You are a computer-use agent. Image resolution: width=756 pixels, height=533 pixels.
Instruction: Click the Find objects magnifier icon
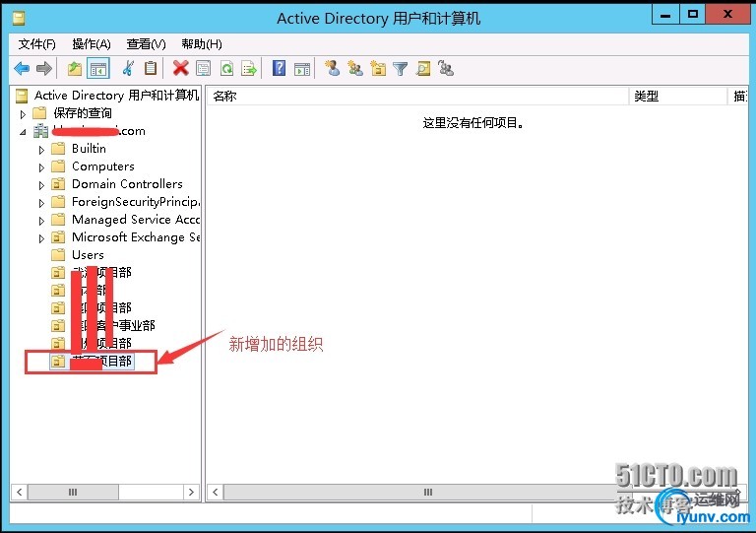click(423, 69)
